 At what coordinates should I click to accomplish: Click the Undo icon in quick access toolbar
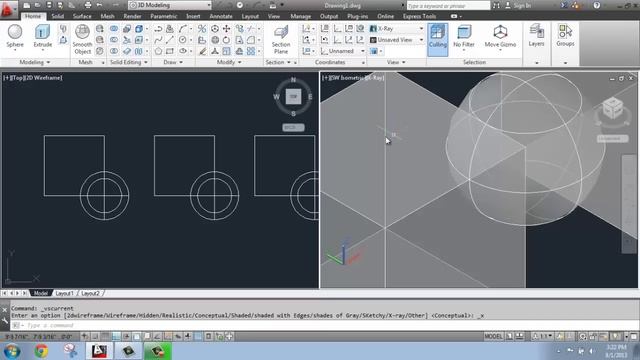pyautogui.click(x=99, y=5)
